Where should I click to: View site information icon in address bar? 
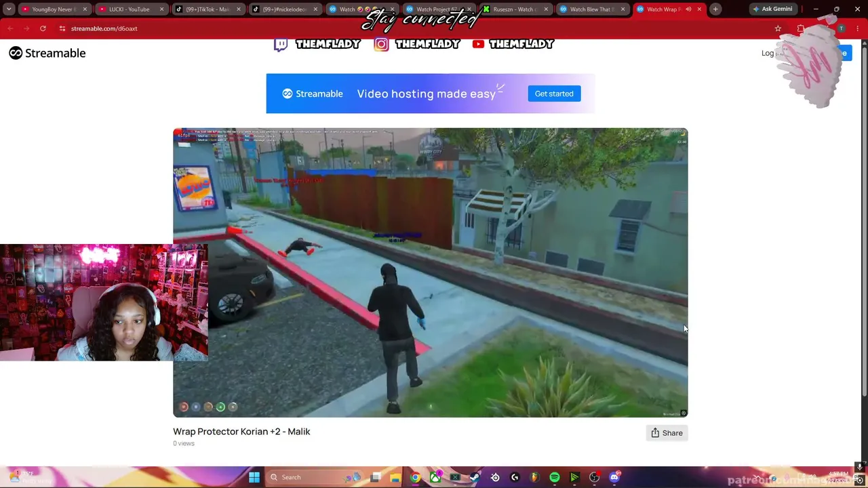pyautogui.click(x=62, y=28)
